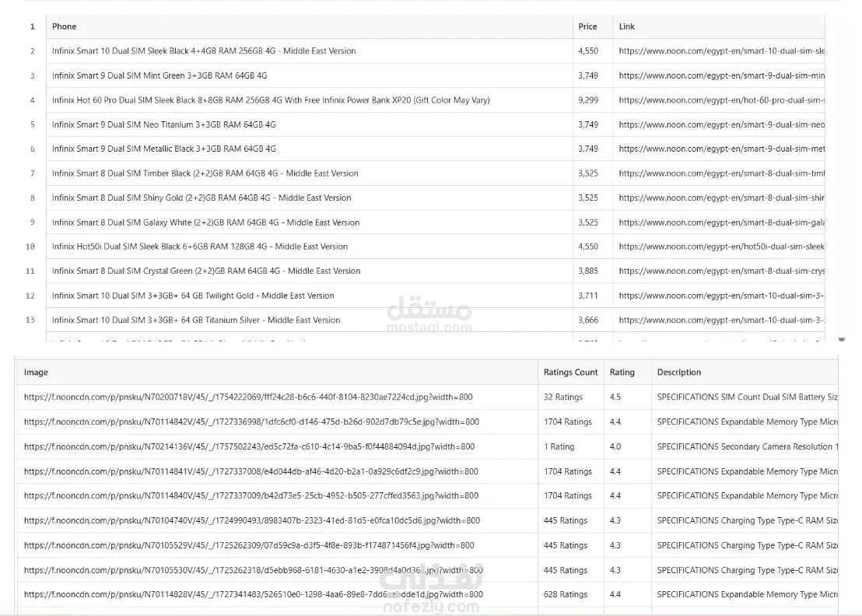
Task: Open the smart-10-dual-sim-sle noon link
Action: (721, 51)
